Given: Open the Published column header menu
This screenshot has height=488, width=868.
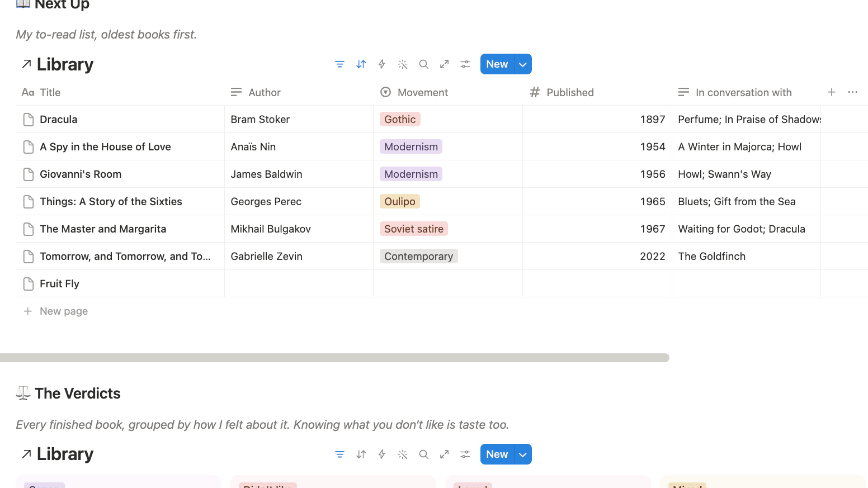Looking at the screenshot, I should [597, 92].
